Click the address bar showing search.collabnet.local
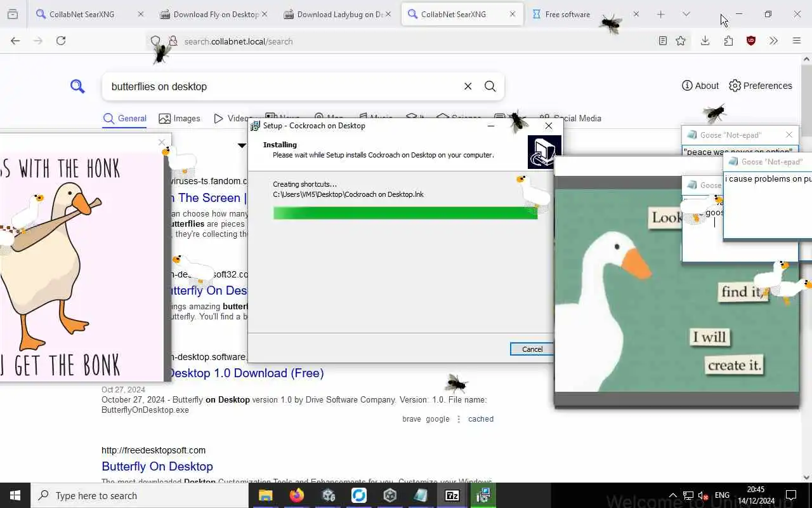This screenshot has width=812, height=508. (406, 41)
